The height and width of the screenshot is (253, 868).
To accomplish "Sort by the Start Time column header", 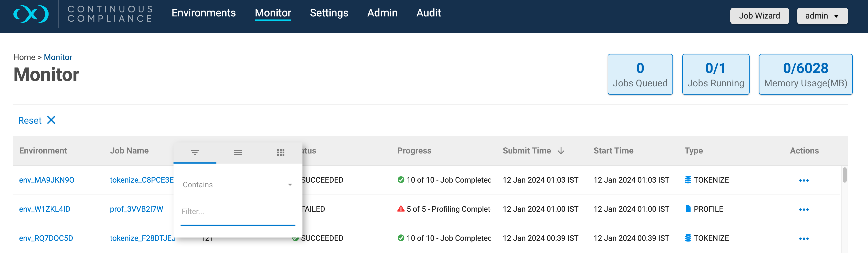I will click(x=613, y=151).
